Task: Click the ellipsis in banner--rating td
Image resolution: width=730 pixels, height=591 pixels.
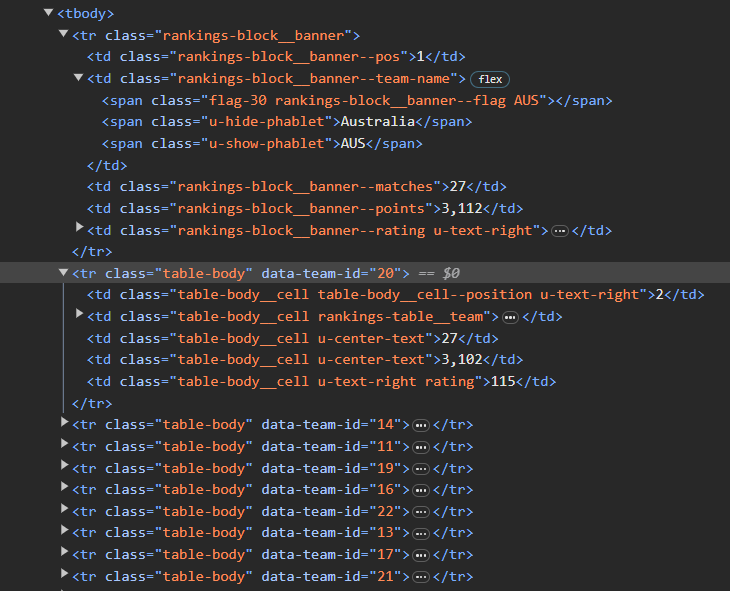Action: click(559, 231)
